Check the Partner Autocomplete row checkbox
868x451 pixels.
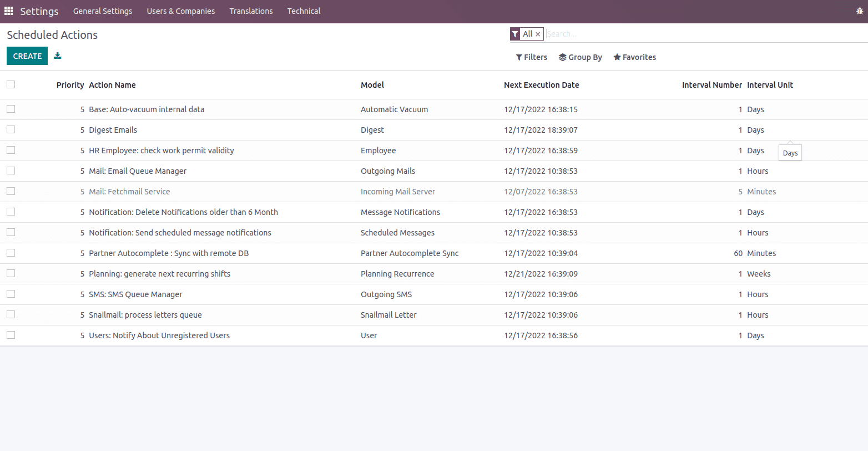(x=11, y=253)
